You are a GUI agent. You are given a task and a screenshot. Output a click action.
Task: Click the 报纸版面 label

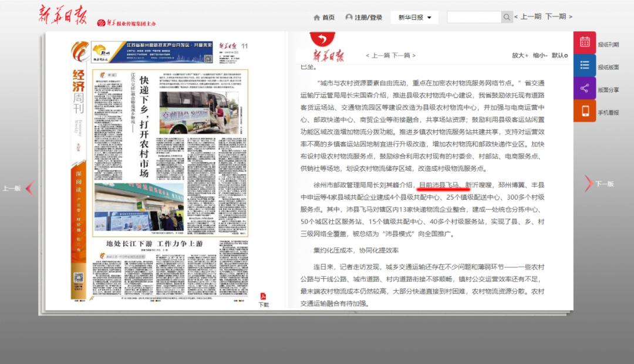609,67
